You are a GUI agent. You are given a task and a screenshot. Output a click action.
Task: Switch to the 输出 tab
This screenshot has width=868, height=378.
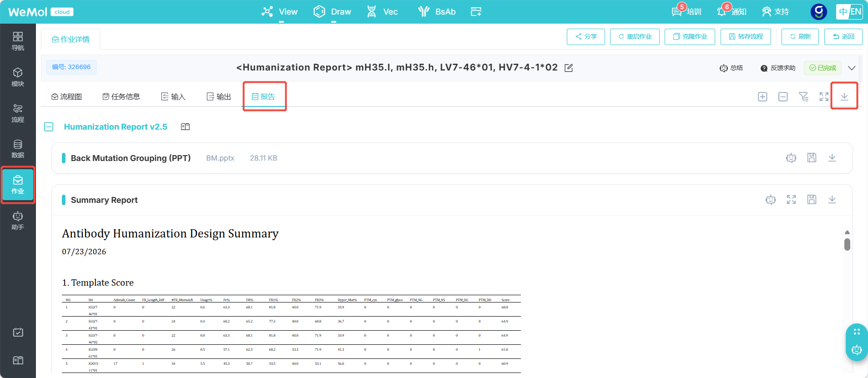pos(219,96)
